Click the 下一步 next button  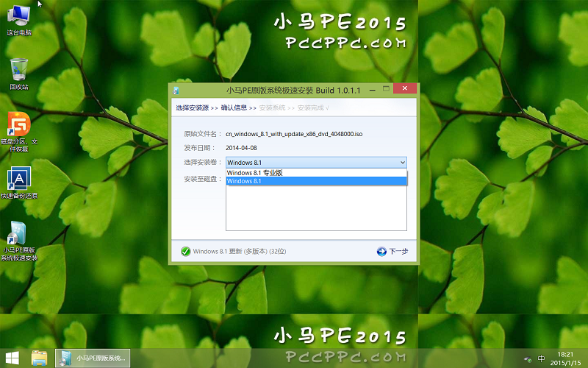(x=392, y=251)
